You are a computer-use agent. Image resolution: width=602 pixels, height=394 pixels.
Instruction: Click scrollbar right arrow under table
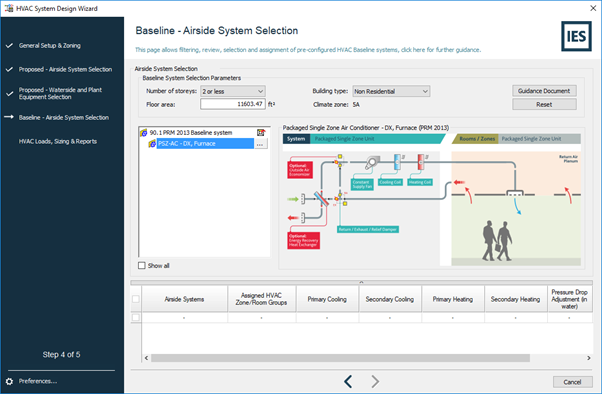(x=589, y=358)
